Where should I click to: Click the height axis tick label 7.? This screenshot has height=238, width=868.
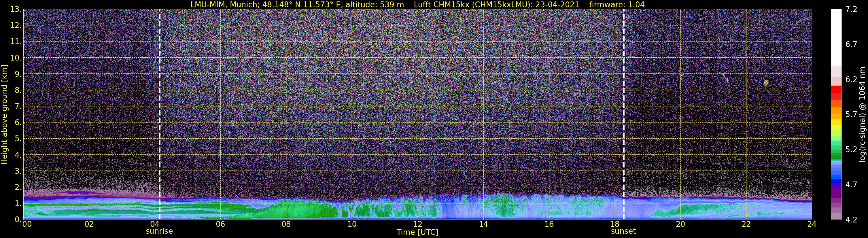pyautogui.click(x=18, y=107)
